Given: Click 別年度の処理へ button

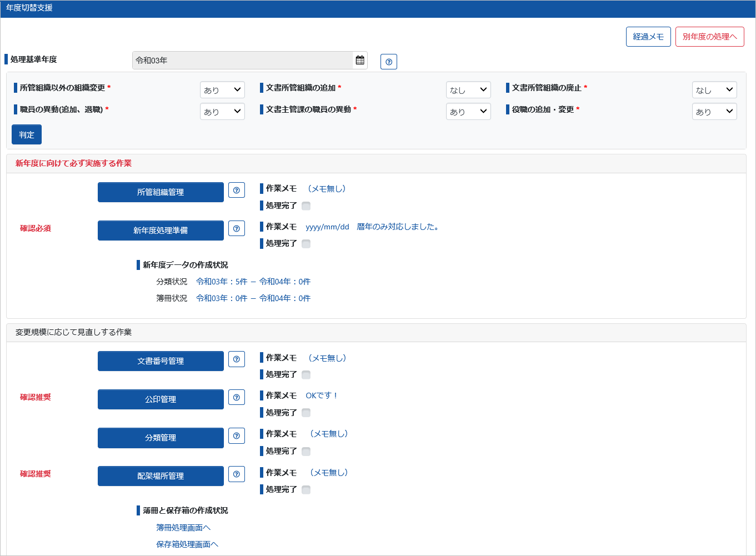Looking at the screenshot, I should tap(709, 37).
